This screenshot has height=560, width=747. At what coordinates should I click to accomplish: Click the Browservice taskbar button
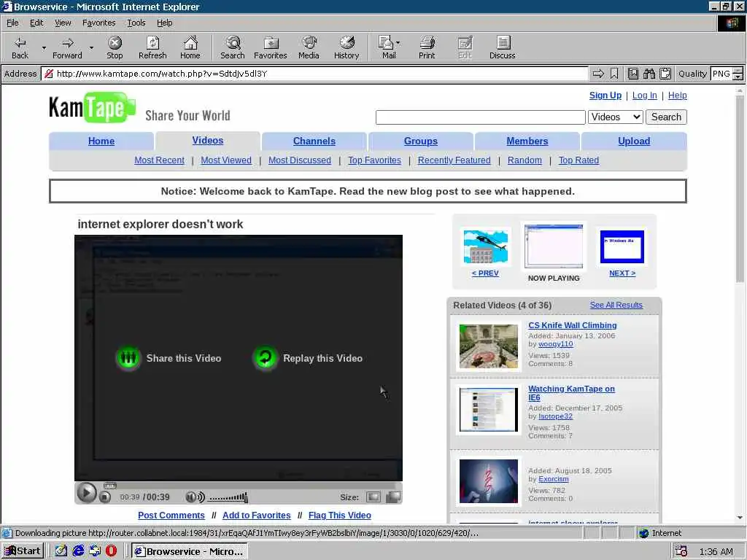coord(189,551)
